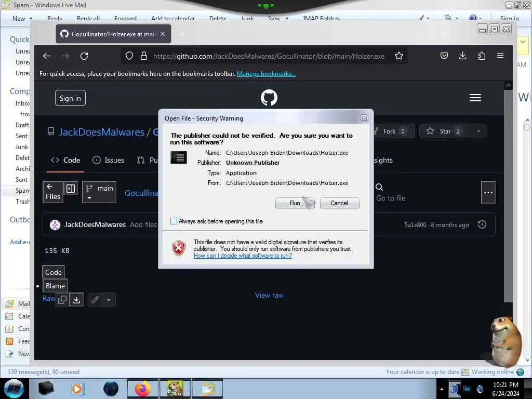Open Firefox extensions puzzle icon

click(482, 56)
